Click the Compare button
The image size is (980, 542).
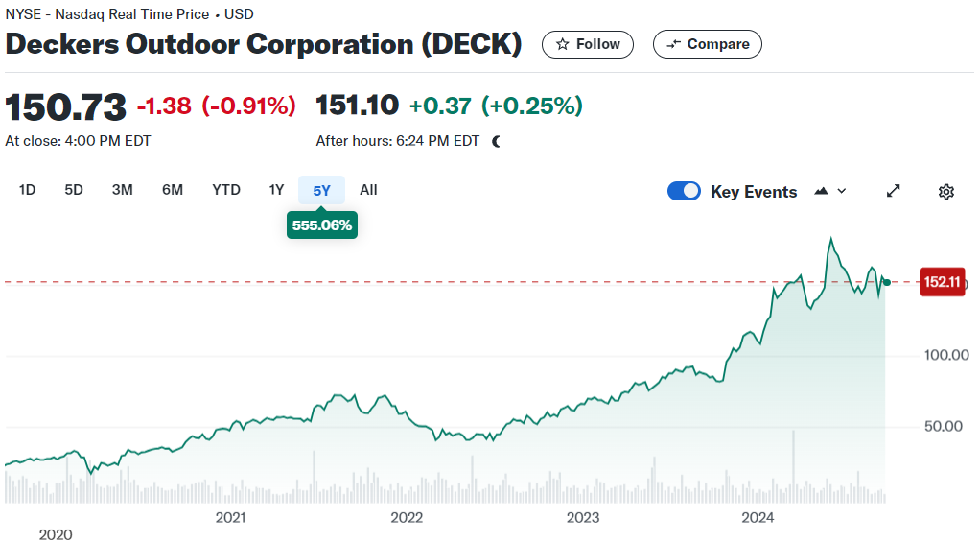click(708, 44)
